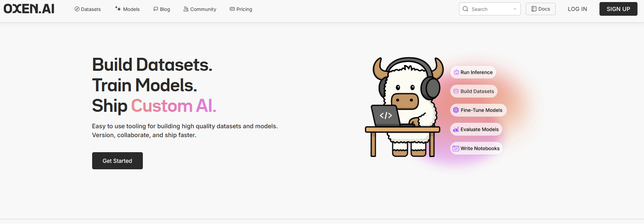
Task: Click the sparkle icon beside Models
Action: pos(118,9)
